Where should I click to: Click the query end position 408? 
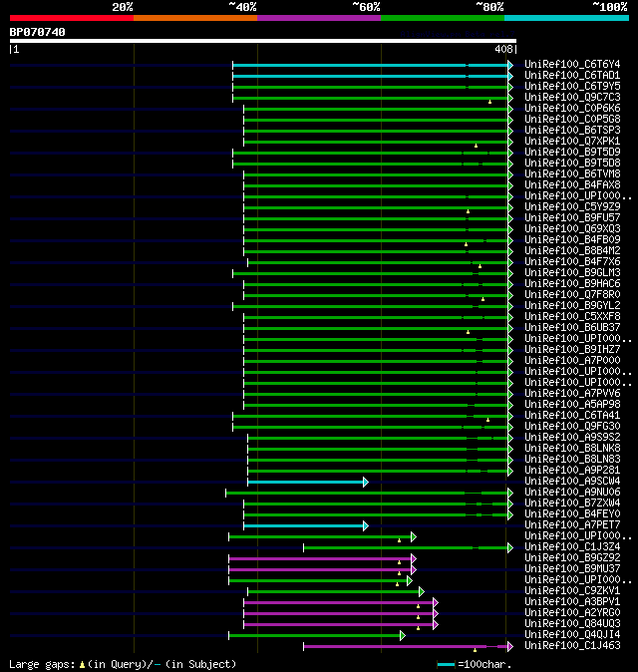[x=503, y=49]
